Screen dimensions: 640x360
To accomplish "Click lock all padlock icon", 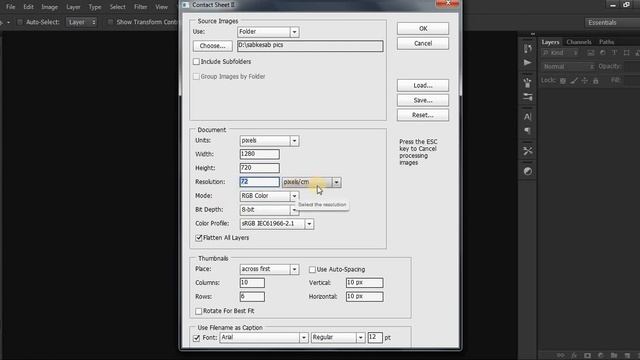I will point(596,81).
